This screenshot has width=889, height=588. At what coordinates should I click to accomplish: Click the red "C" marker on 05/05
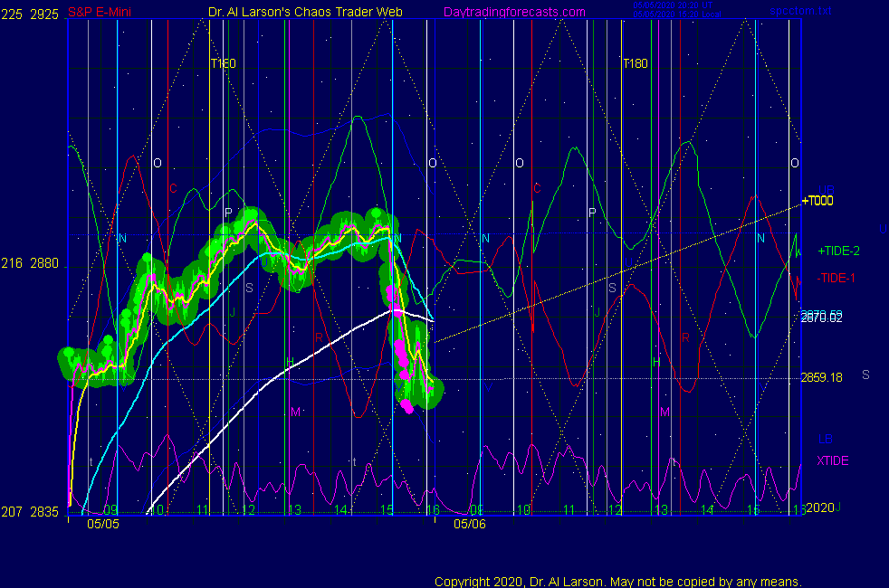173,188
